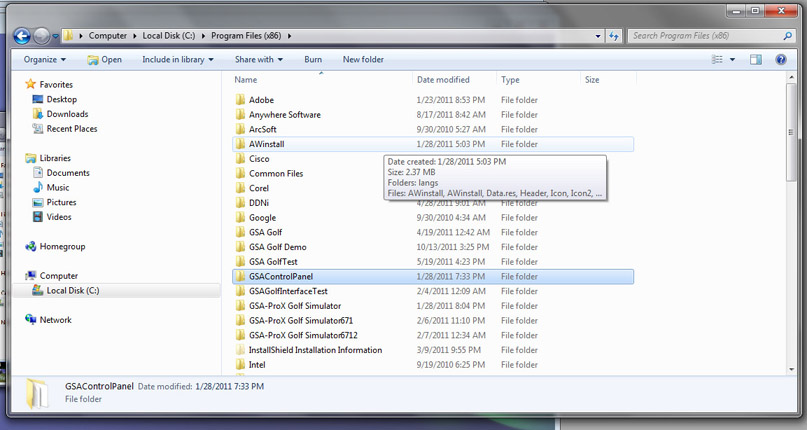Click the scrollbar up arrow
The image size is (807, 430).
point(791,78)
